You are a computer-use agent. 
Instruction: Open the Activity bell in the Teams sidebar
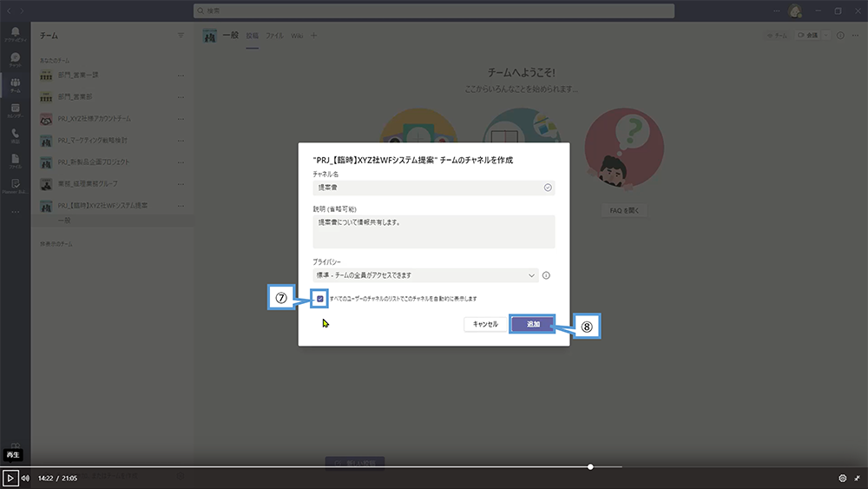[x=16, y=34]
